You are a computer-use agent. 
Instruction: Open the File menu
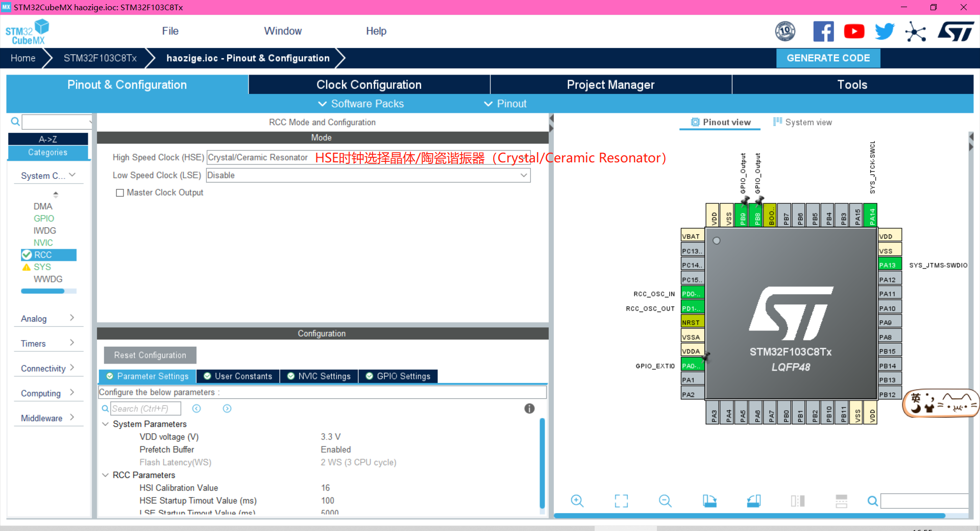pyautogui.click(x=170, y=31)
